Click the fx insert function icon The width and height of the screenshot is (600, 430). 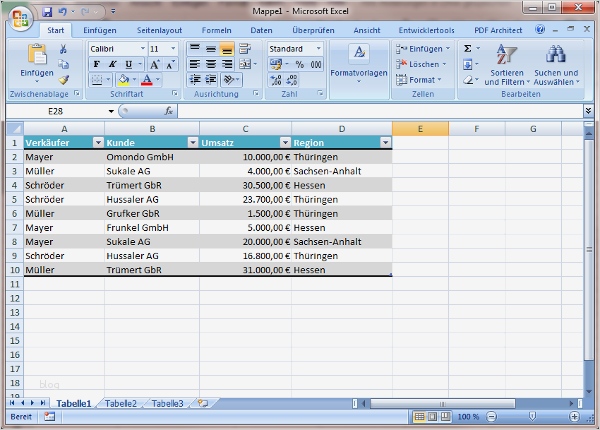(168, 111)
